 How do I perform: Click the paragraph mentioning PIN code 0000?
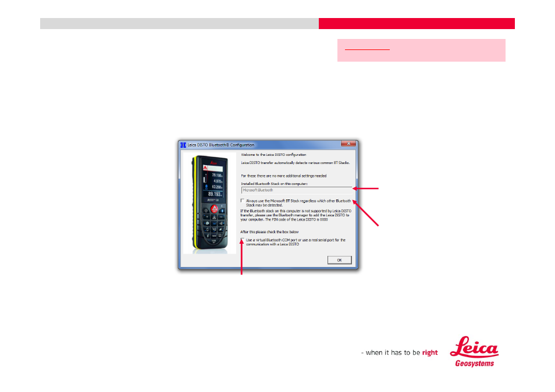point(296,215)
